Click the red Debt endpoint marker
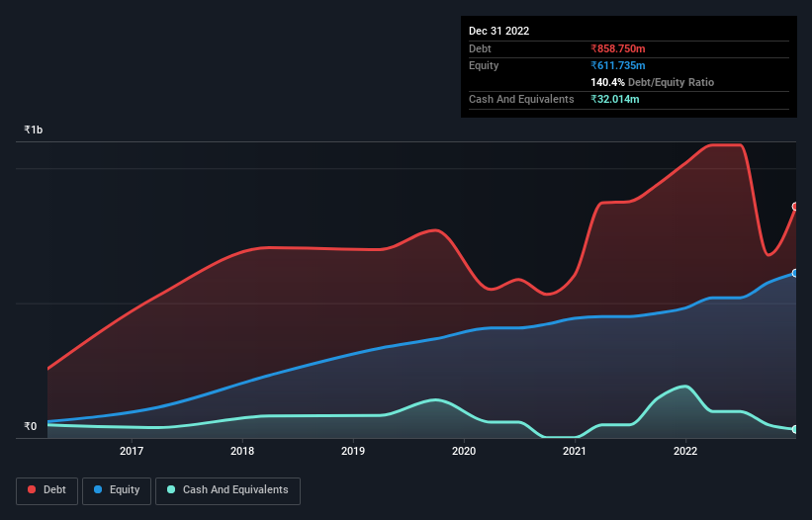 (x=795, y=207)
